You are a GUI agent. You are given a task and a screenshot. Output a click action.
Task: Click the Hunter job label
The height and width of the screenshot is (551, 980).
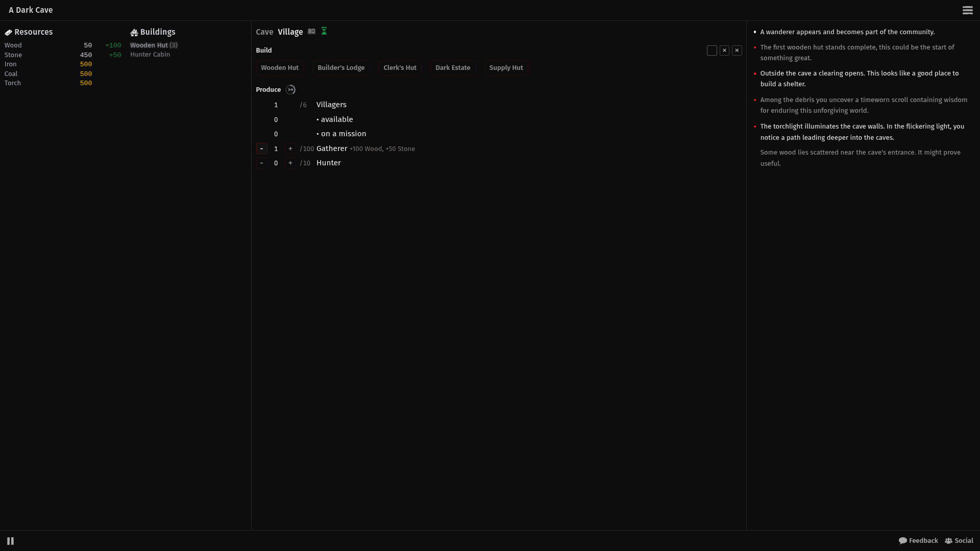point(329,163)
